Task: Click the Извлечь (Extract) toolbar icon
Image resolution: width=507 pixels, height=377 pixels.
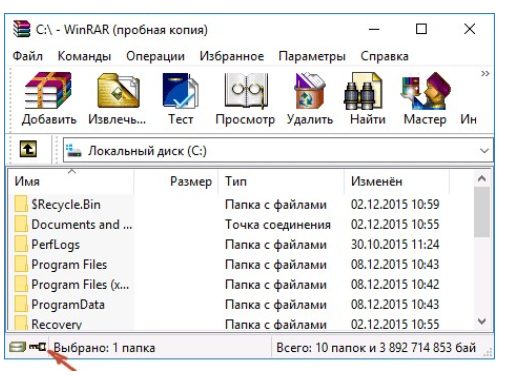Action: (118, 90)
